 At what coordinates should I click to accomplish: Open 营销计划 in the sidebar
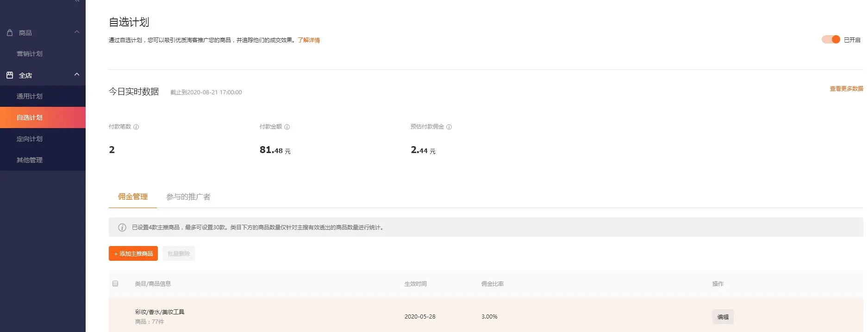pos(30,54)
